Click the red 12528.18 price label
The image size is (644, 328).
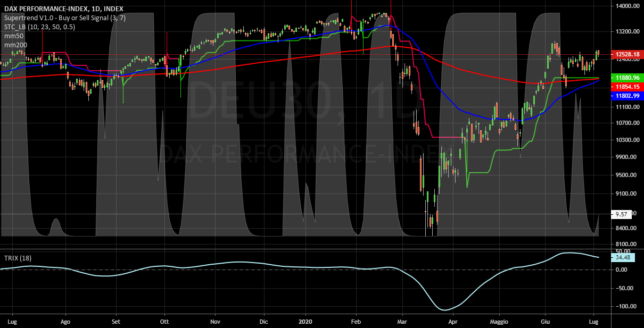coord(627,54)
